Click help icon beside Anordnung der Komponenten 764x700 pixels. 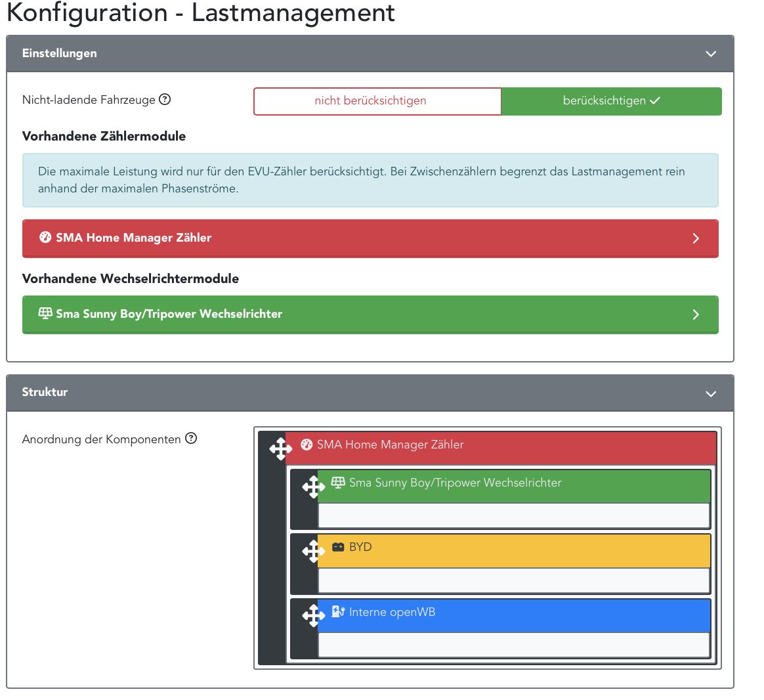coord(191,438)
